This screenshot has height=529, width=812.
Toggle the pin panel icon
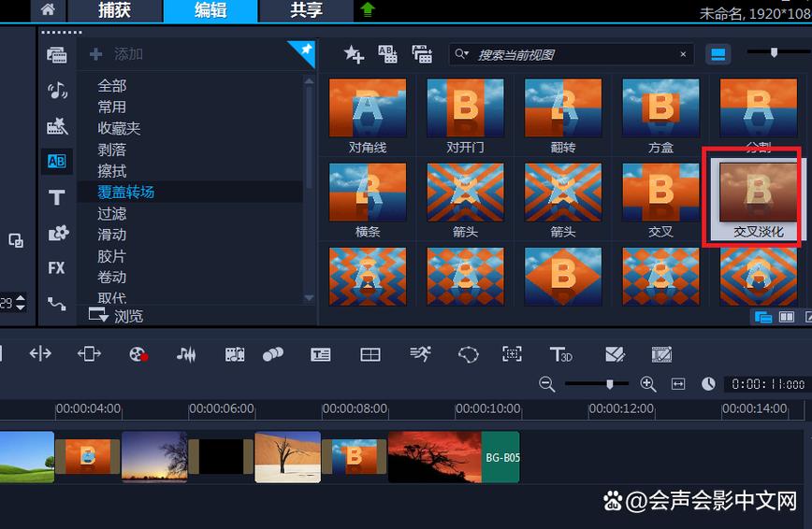[x=305, y=51]
